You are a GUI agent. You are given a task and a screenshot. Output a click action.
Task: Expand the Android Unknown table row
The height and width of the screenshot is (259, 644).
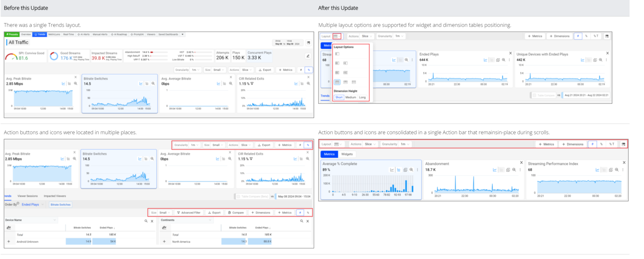pos(9,242)
